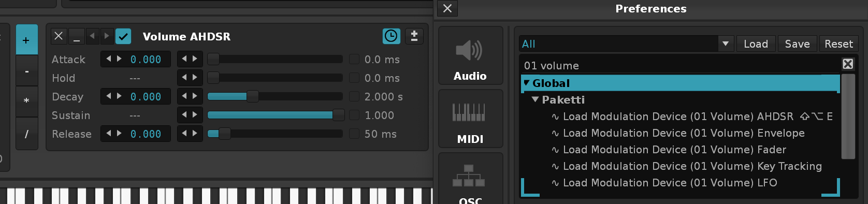Open the MIDI preferences section
This screenshot has width=868, height=204.
pos(470,119)
